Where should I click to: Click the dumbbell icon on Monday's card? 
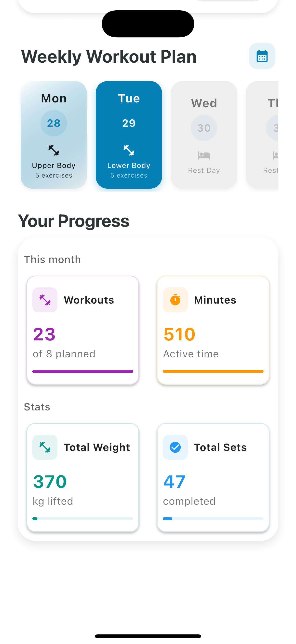[54, 151]
